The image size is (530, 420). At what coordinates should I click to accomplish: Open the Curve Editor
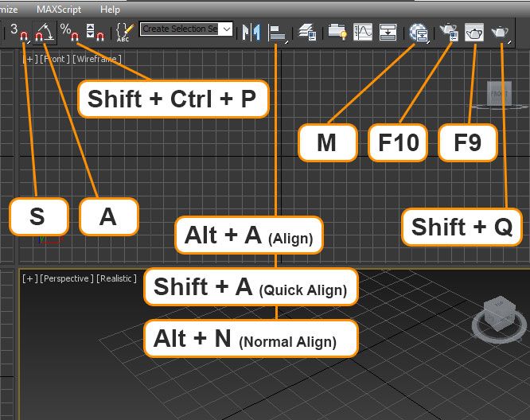click(363, 32)
